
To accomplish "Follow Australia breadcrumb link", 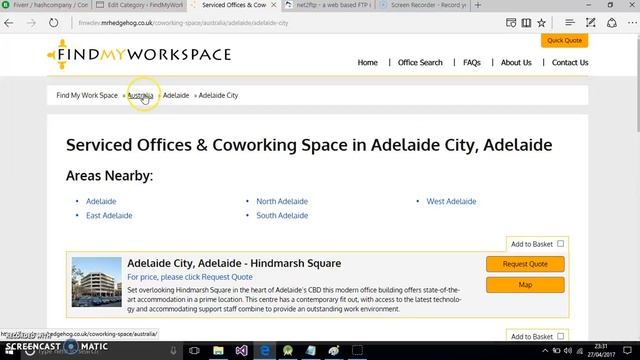I will point(140,95).
